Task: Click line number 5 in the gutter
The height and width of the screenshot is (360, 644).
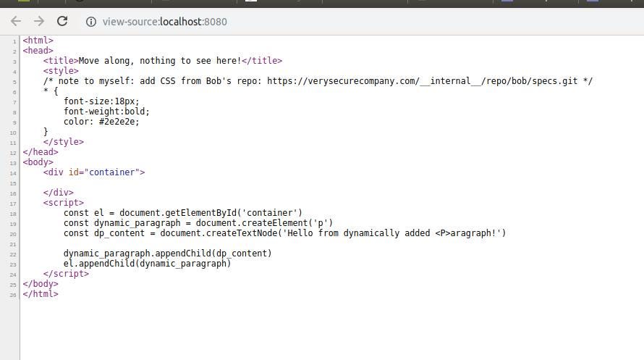Action: point(14,82)
